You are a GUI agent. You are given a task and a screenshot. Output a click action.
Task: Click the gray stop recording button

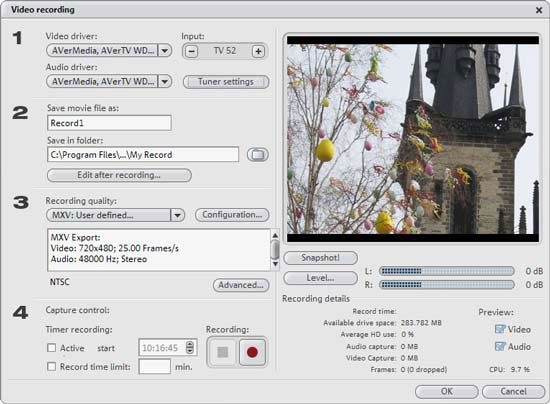click(x=222, y=352)
